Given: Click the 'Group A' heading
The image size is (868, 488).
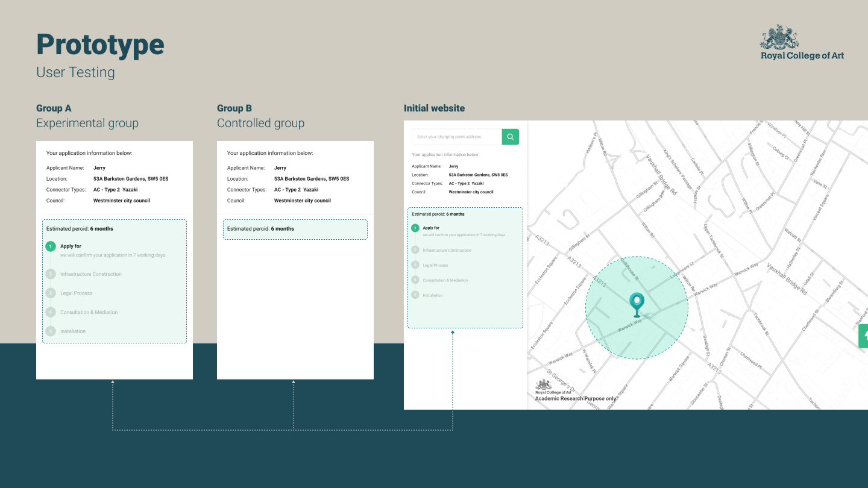Looking at the screenshot, I should [x=54, y=108].
